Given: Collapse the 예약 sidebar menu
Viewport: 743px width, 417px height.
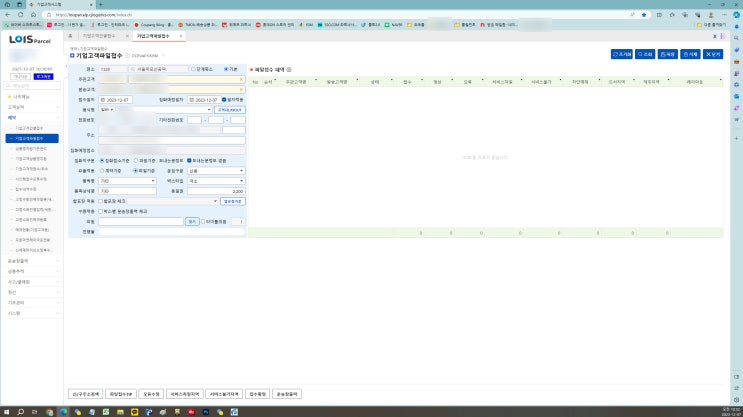Looking at the screenshot, I should click(32, 118).
